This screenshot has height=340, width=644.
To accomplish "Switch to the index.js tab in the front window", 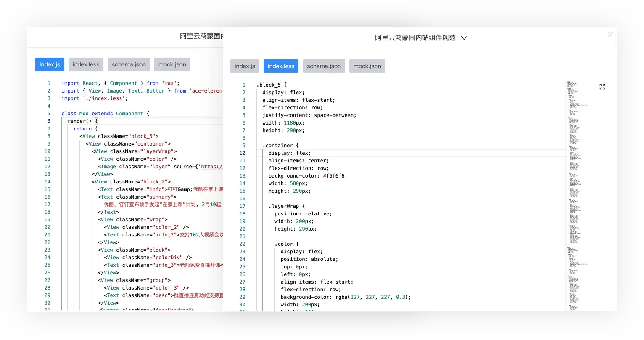I will [x=245, y=66].
